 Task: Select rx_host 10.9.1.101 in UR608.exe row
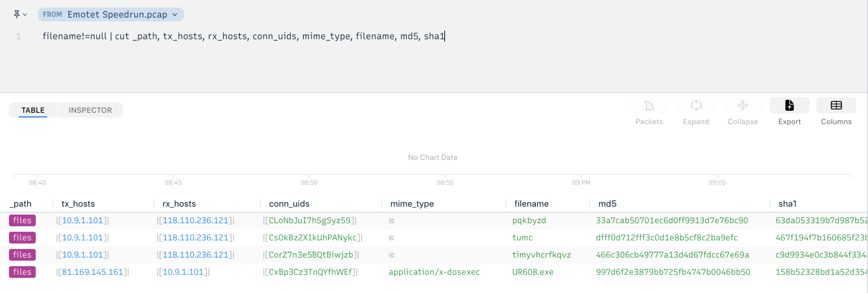click(x=183, y=272)
